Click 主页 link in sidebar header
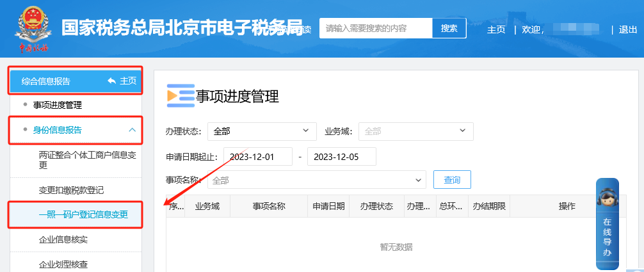Screen dimensions: 644x272 (128, 81)
